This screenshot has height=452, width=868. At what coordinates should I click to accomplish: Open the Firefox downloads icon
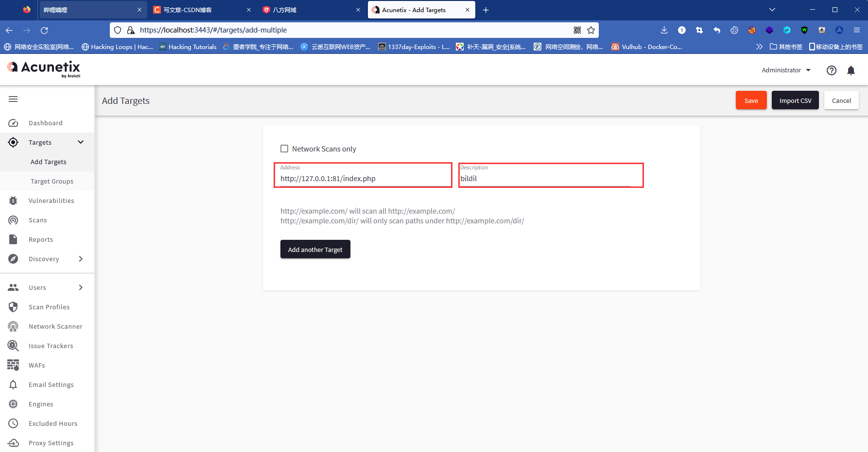pos(664,30)
